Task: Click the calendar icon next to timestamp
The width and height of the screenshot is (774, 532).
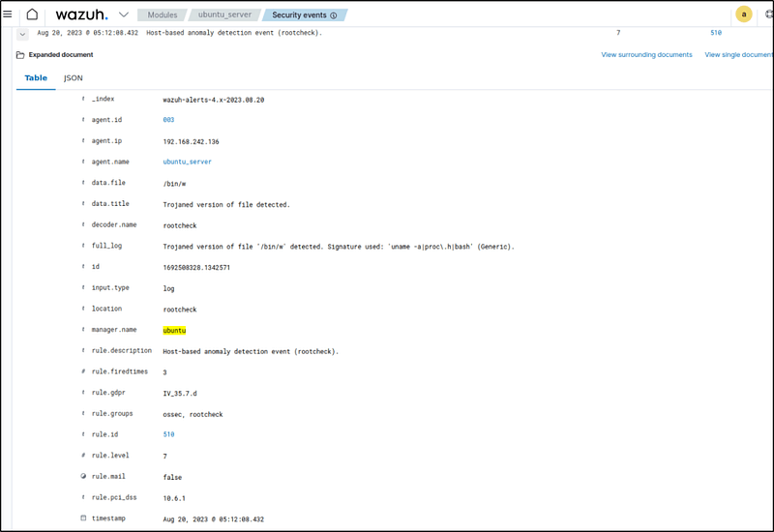Action: pyautogui.click(x=83, y=519)
